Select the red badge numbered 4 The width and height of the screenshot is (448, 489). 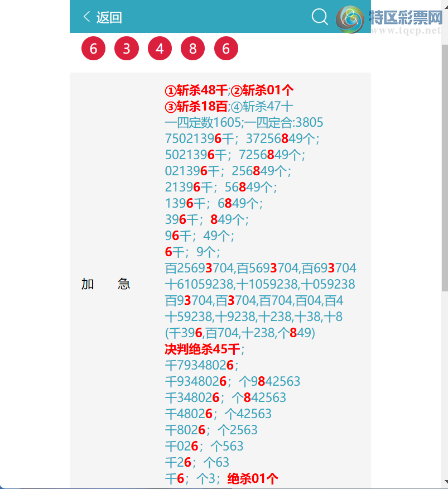pos(160,49)
